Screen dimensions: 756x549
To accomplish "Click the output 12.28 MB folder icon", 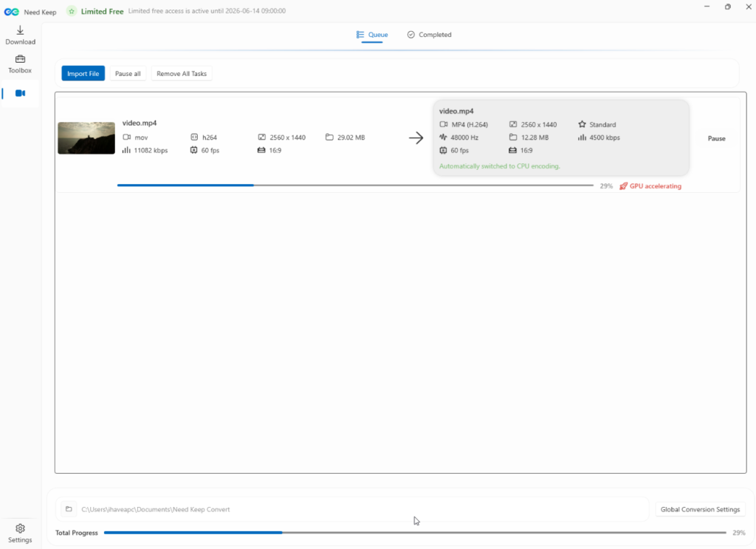I will [513, 137].
